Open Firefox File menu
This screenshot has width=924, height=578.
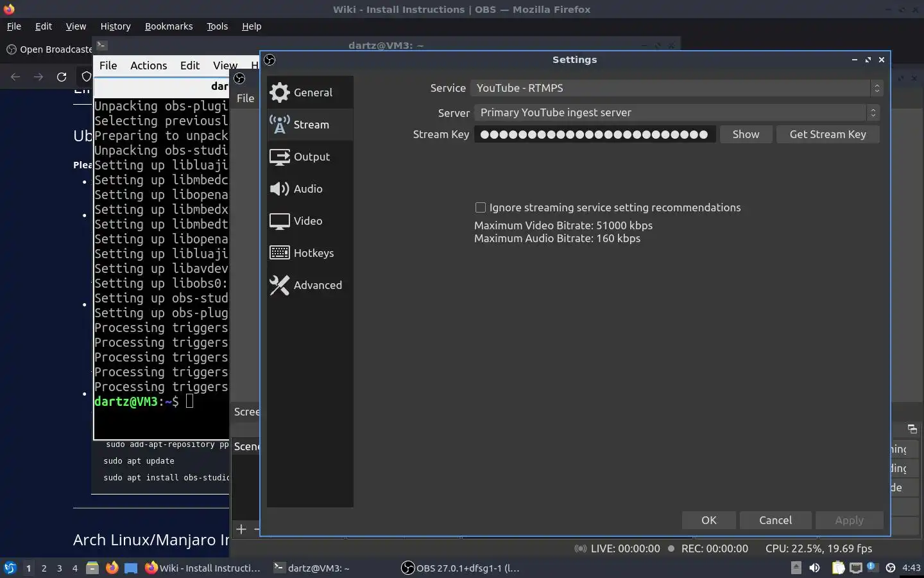coord(13,26)
